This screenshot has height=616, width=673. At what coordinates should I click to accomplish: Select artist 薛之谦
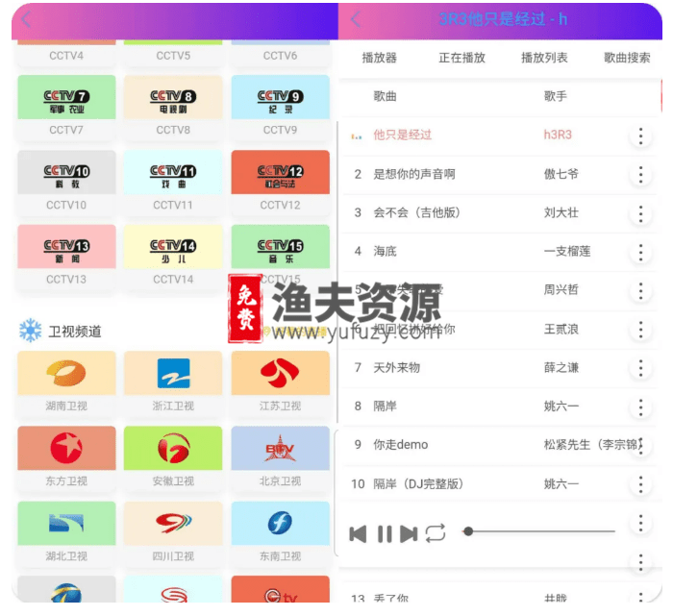click(x=561, y=368)
